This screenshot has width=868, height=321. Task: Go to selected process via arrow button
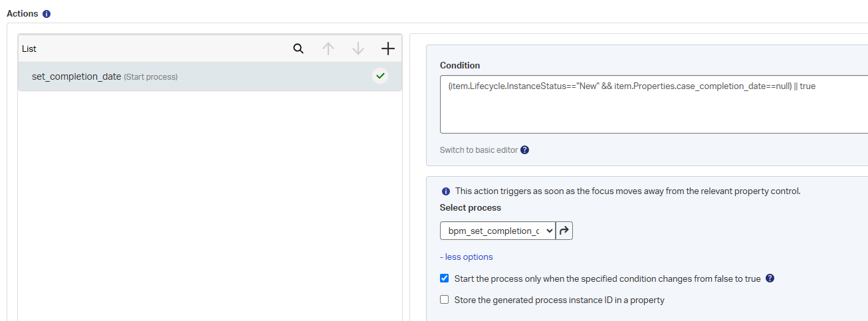click(564, 231)
